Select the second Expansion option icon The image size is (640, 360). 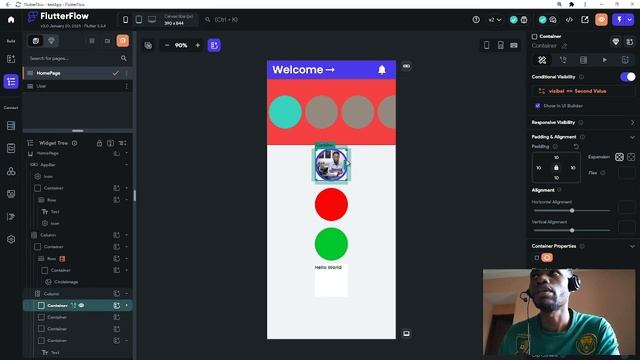pos(631,157)
